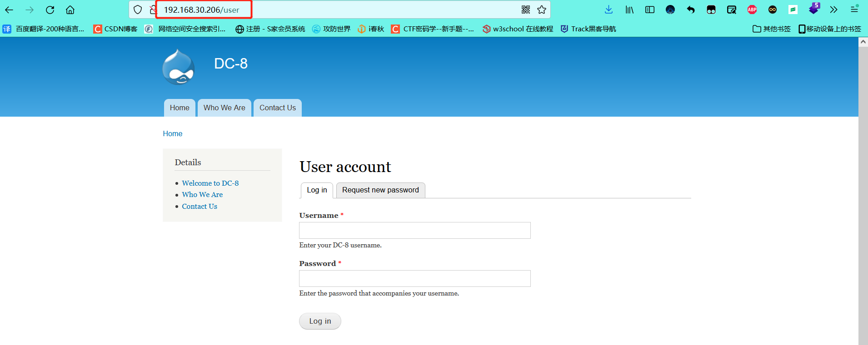
Task: Click the purple extension icon with badge 5
Action: 814,9
